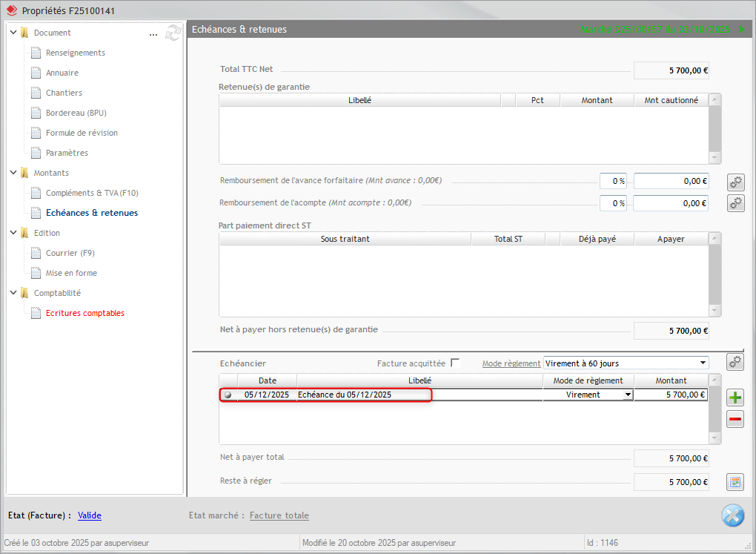Image resolution: width=756 pixels, height=554 pixels.
Task: Select Compléments & TVA (F10) item
Action: [92, 193]
